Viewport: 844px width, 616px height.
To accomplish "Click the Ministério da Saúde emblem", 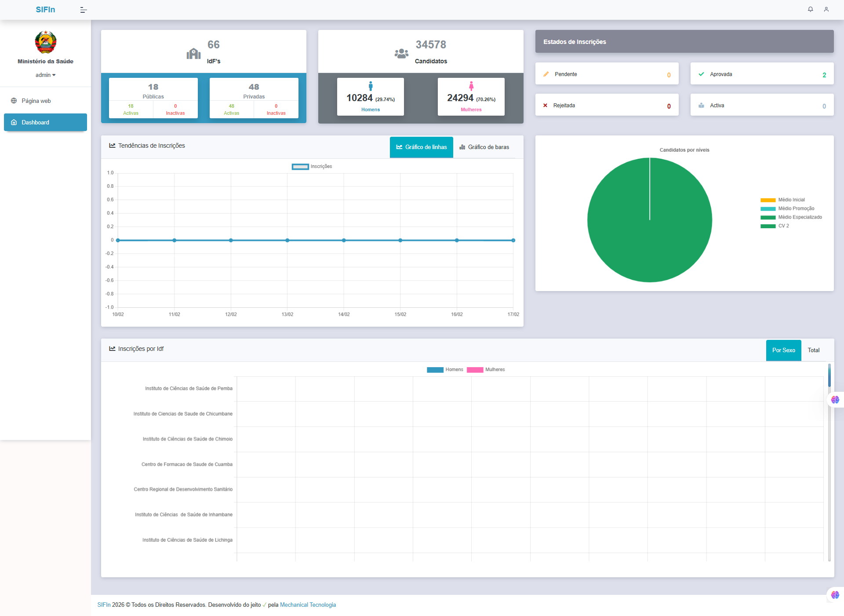I will coord(46,42).
